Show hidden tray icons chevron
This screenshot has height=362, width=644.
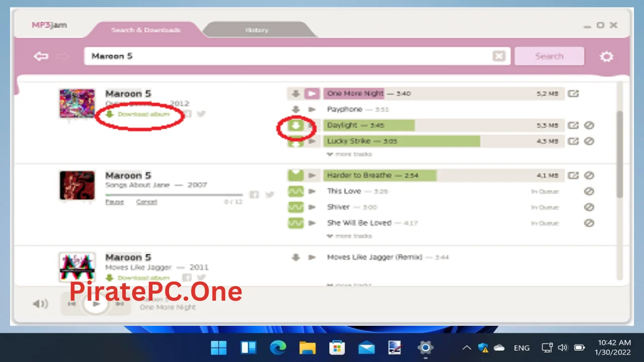(467, 347)
